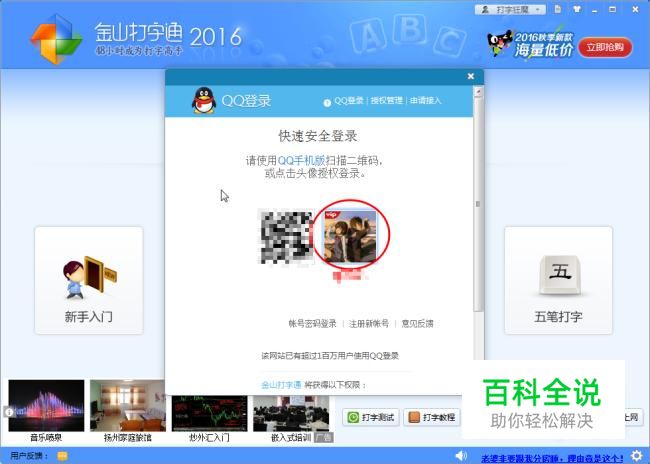Viewport: 650px width, 464px height.
Task: Click the 立即抢购 ad button
Action: coord(605,47)
